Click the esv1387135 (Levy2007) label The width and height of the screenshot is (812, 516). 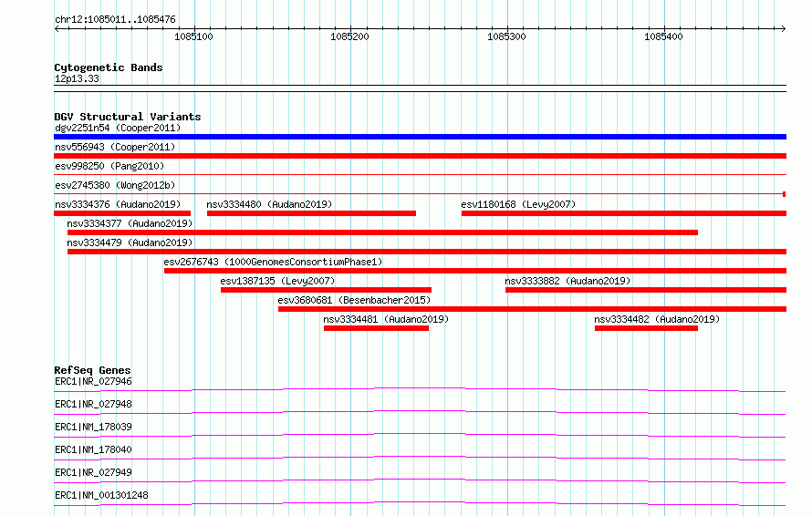tap(277, 281)
